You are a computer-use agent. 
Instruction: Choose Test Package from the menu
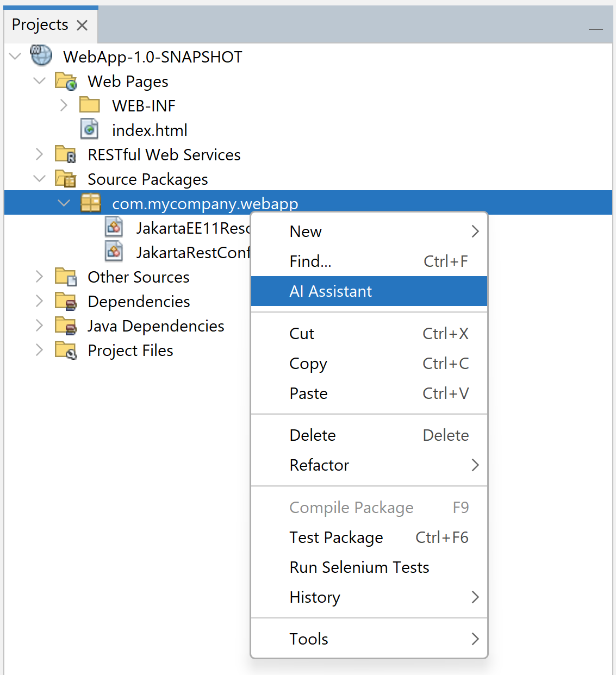(x=369, y=537)
